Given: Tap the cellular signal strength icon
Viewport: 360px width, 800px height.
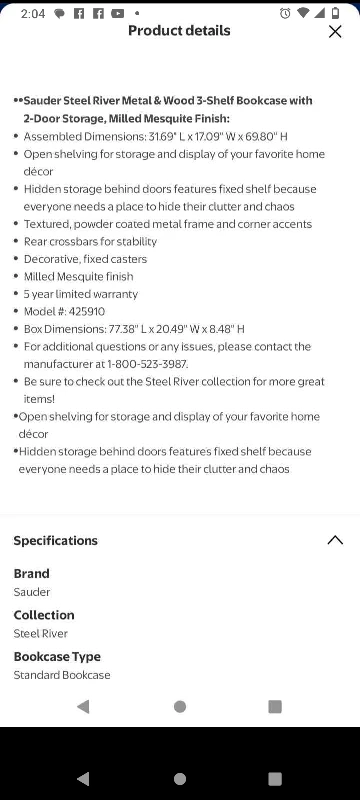Looking at the screenshot, I should [x=320, y=13].
